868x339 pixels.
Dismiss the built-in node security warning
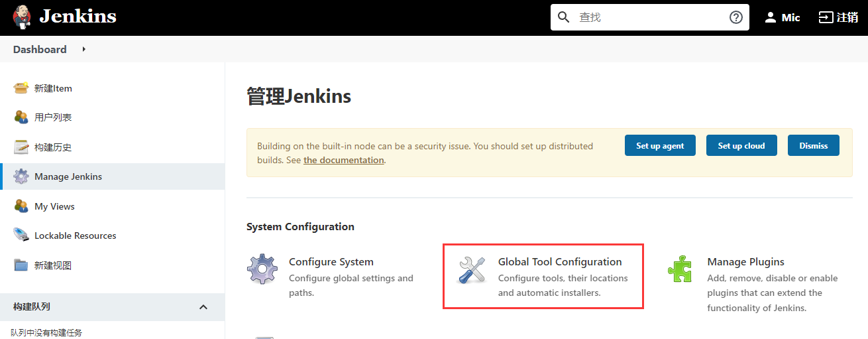coord(813,145)
